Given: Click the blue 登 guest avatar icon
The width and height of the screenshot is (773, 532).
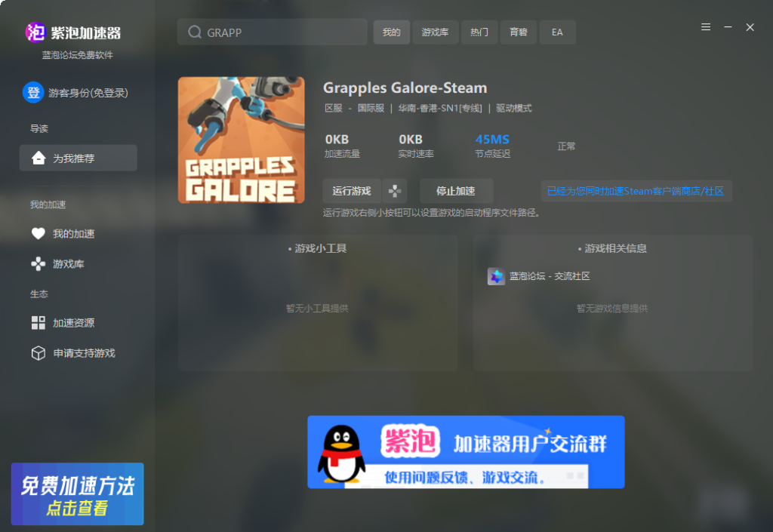Looking at the screenshot, I should 33,92.
